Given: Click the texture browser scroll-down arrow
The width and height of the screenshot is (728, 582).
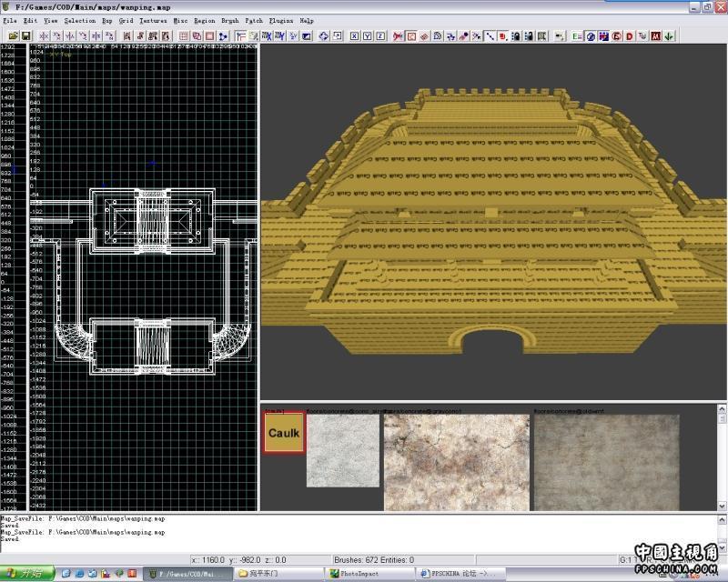Looking at the screenshot, I should 722,506.
